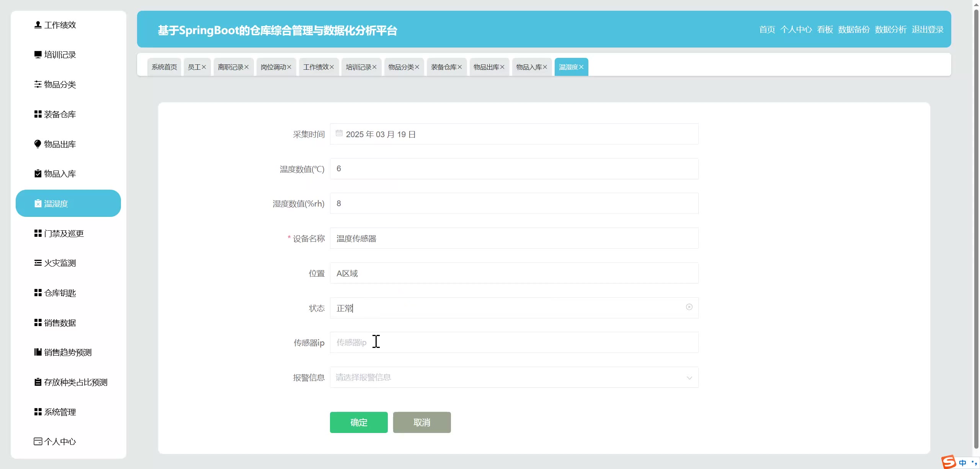The width and height of the screenshot is (980, 469).
Task: Open the Sogou input method tray icon
Action: click(949, 462)
